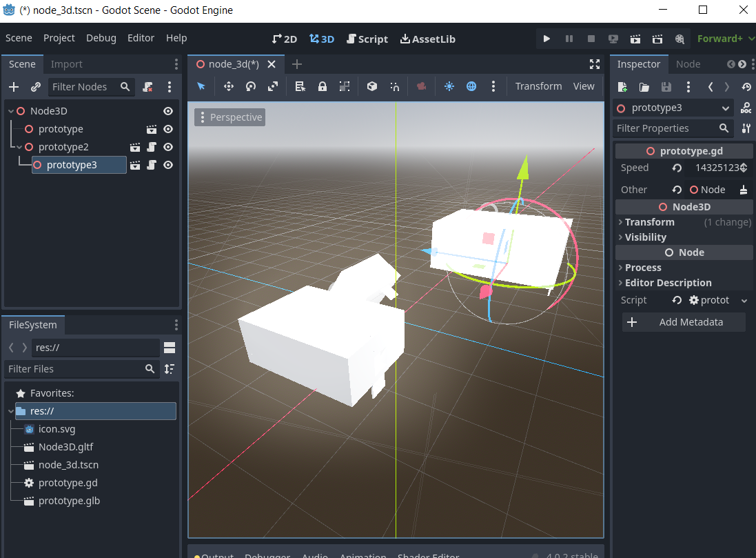The height and width of the screenshot is (558, 756).
Task: Lock selected node using the padlock icon
Action: coord(323,86)
